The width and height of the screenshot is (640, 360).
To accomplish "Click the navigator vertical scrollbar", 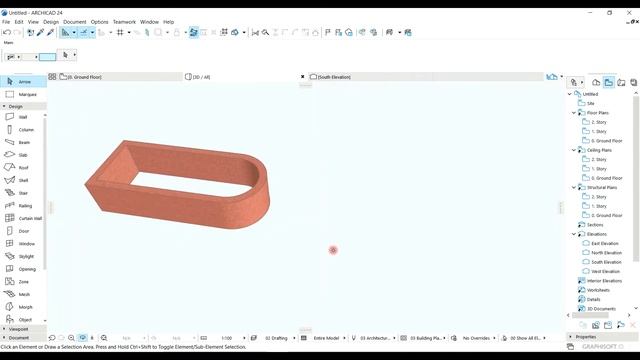I will pos(636,180).
